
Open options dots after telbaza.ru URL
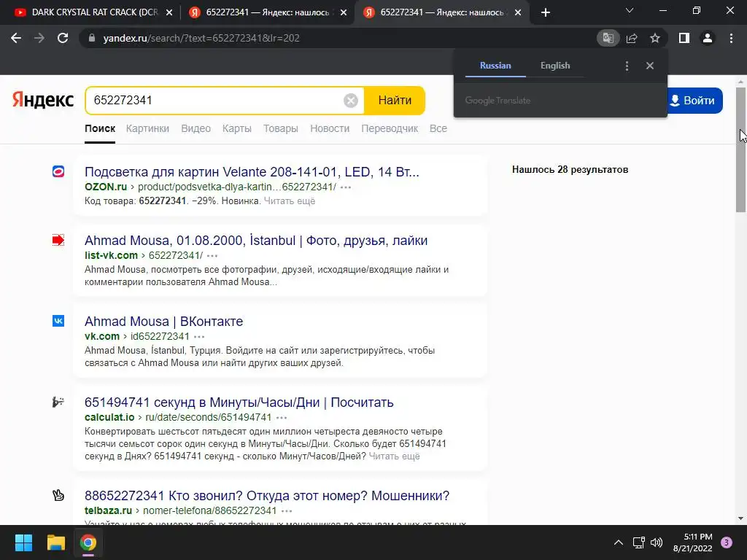(287, 511)
